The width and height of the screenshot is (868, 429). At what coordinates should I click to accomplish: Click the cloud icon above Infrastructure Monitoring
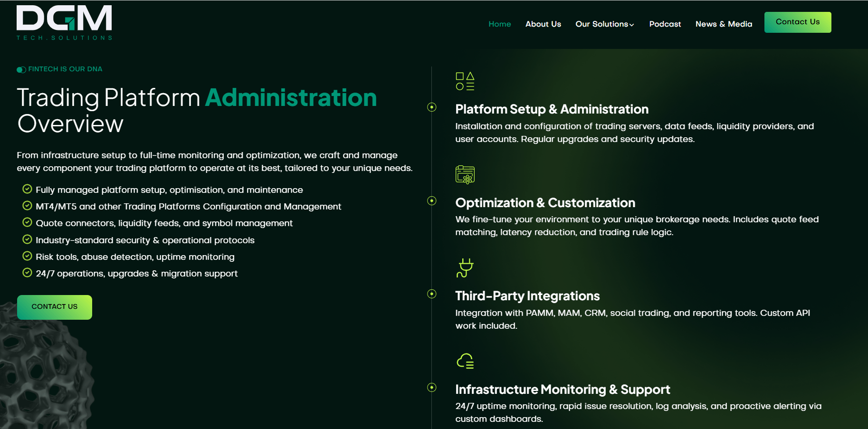click(465, 361)
